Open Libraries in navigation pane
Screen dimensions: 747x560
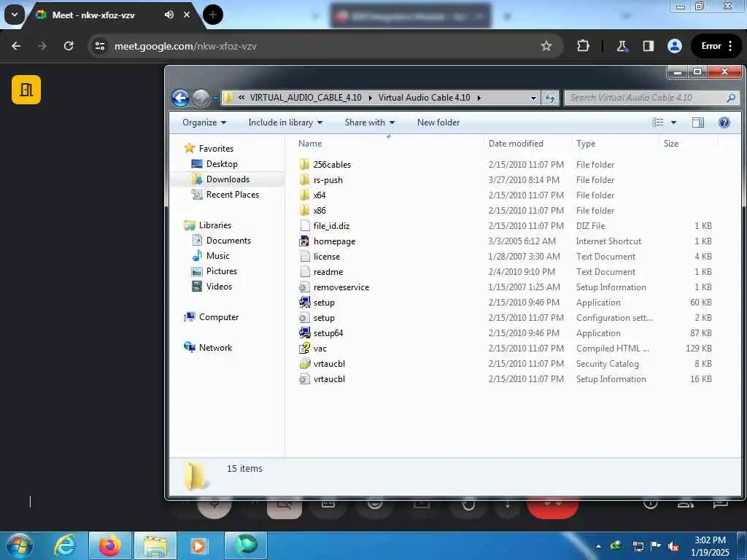(x=215, y=225)
